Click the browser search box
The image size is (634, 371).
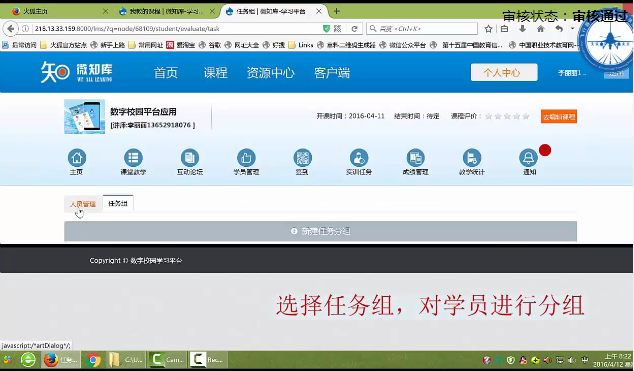point(422,29)
